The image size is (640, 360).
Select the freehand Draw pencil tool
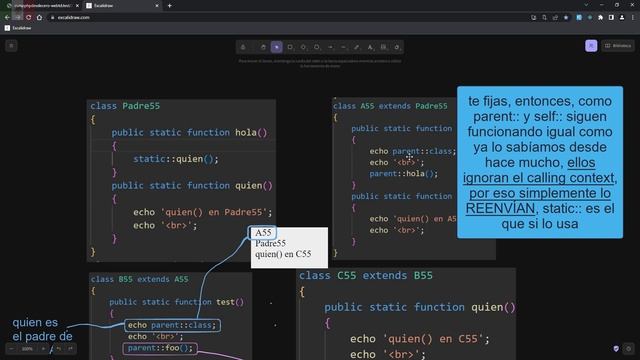[357, 47]
